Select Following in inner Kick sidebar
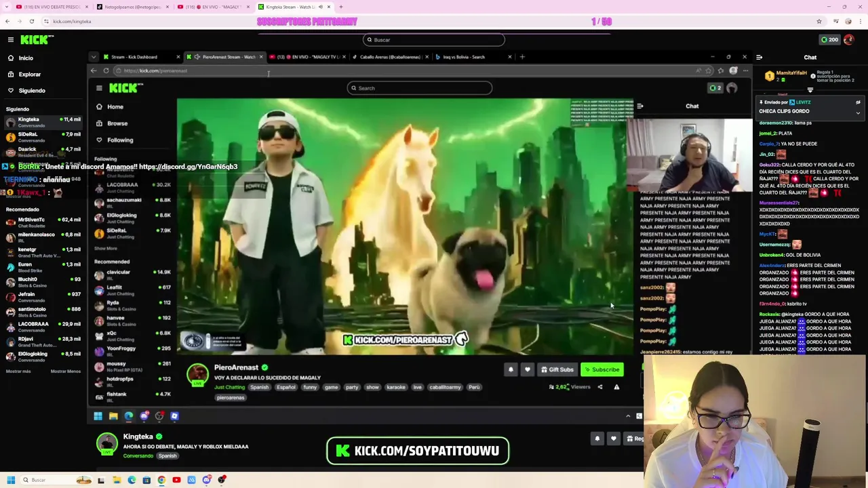This screenshot has width=868, height=488. coord(119,140)
